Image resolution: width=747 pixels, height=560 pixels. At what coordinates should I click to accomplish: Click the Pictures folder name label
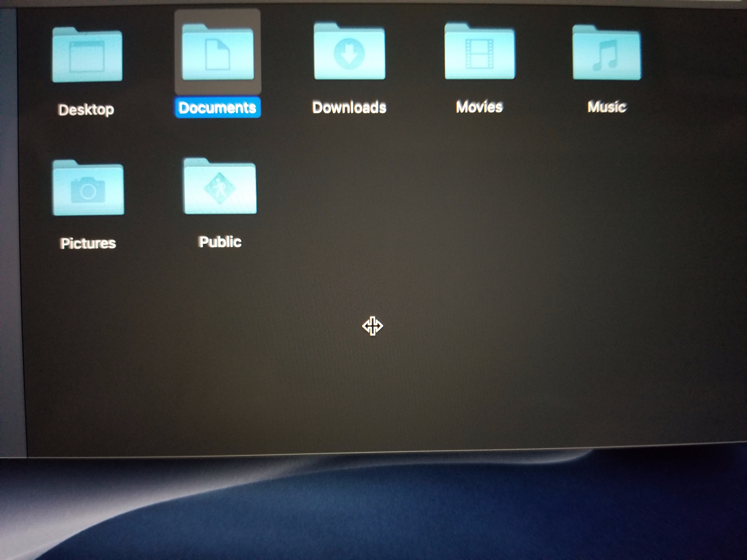tap(88, 243)
